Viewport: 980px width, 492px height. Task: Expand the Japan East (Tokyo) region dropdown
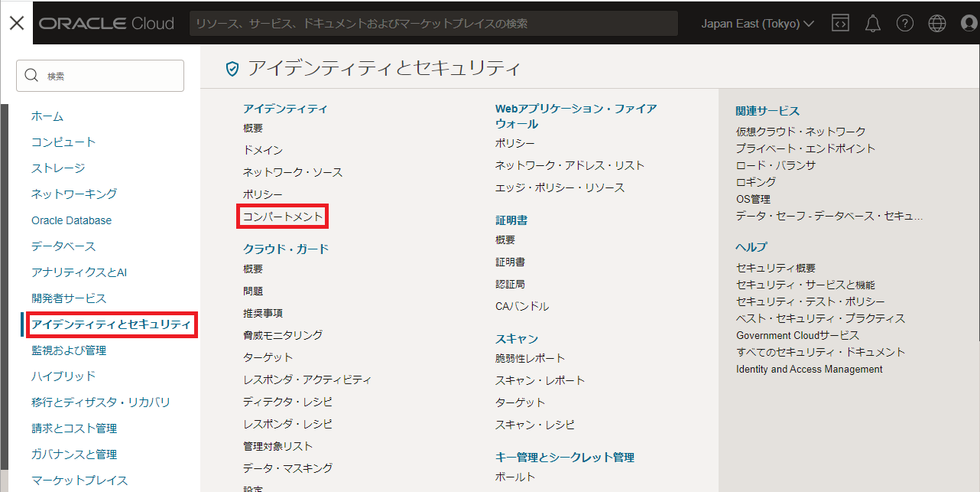[758, 24]
